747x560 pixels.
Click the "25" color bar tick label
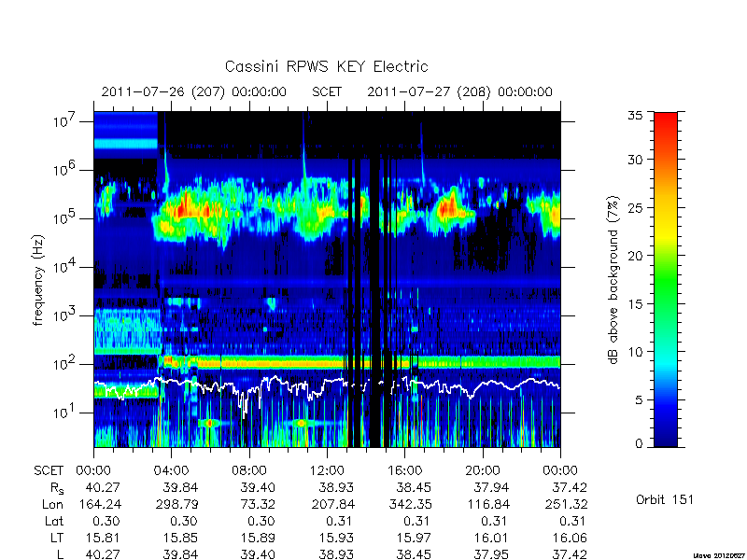click(635, 207)
